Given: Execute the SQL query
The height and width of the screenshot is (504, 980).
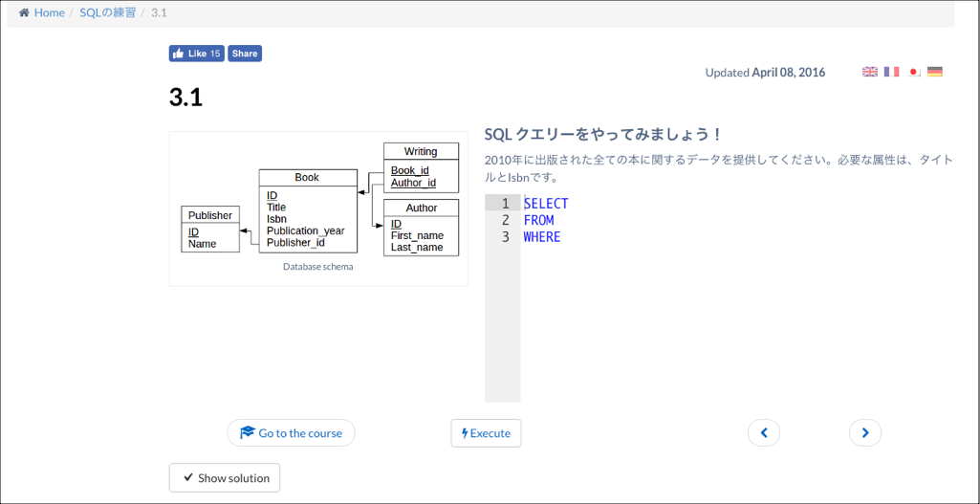Looking at the screenshot, I should [487, 432].
